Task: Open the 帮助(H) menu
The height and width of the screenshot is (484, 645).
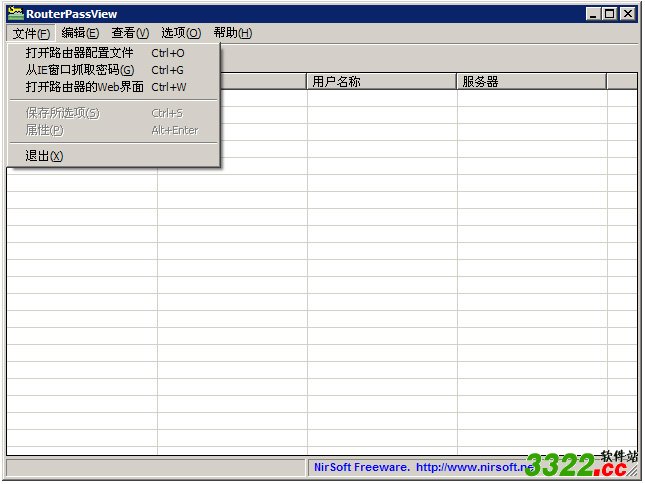Action: [233, 33]
